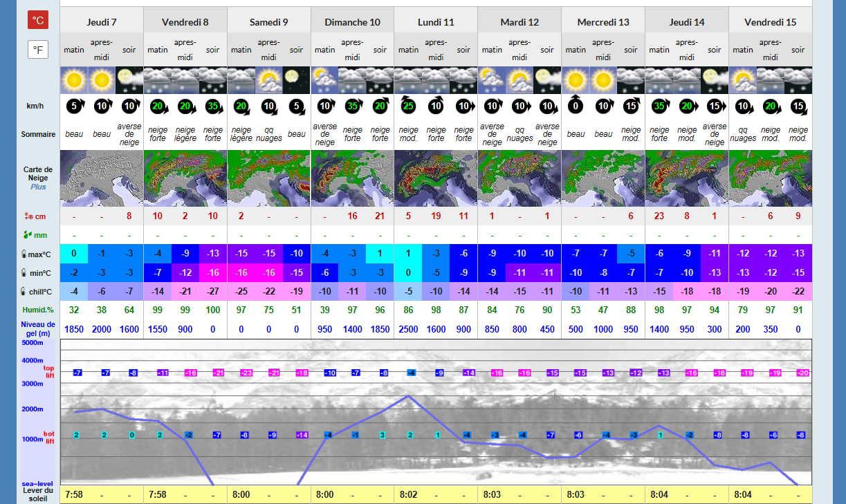
Task: Click the 0 km/h wind icon on Mercredi 13 matin
Action: point(576,106)
